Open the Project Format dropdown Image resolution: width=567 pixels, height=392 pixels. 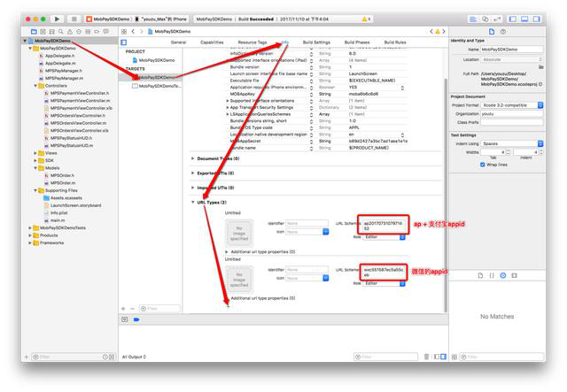pyautogui.click(x=512, y=105)
